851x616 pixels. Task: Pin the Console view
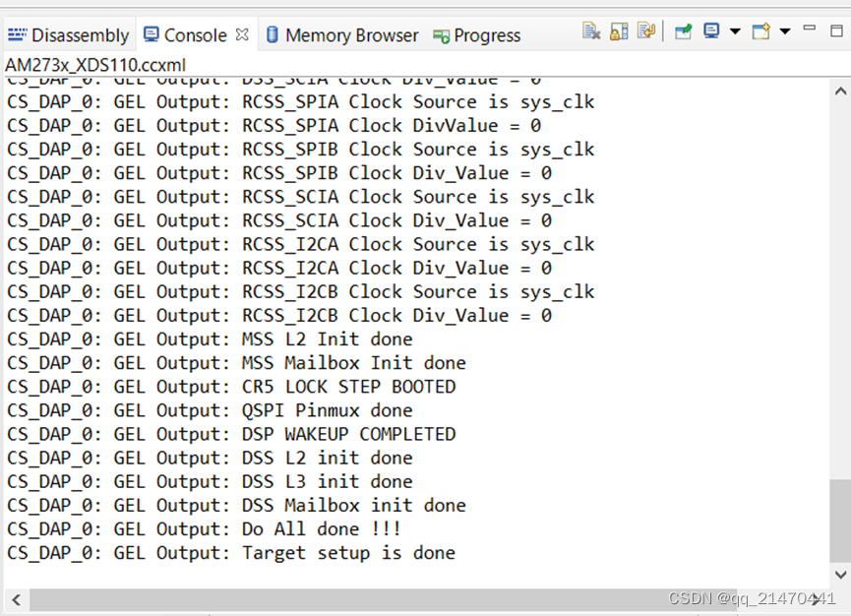(x=682, y=31)
